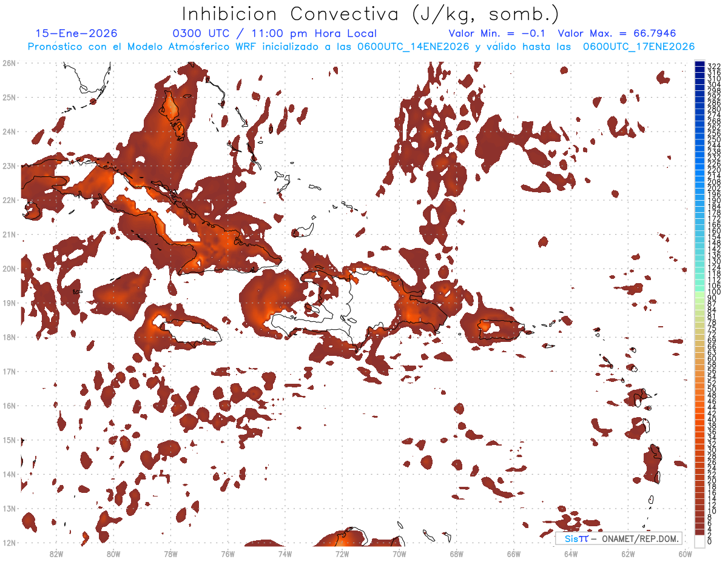Click the valid-until time '0600UTC_17ENE2026'
The height and width of the screenshot is (562, 728).
point(638,47)
